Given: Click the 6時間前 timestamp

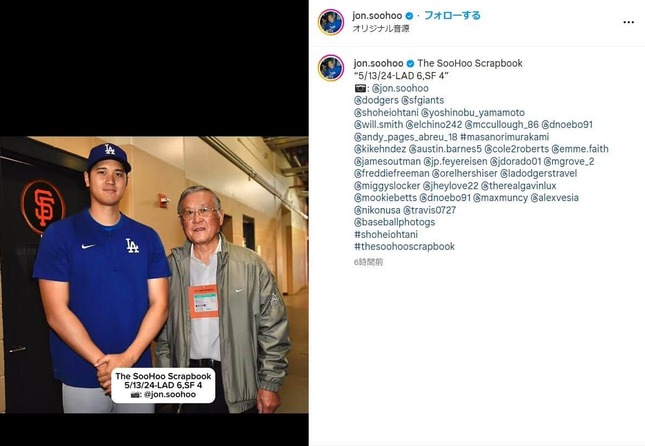Looking at the screenshot, I should point(368,262).
